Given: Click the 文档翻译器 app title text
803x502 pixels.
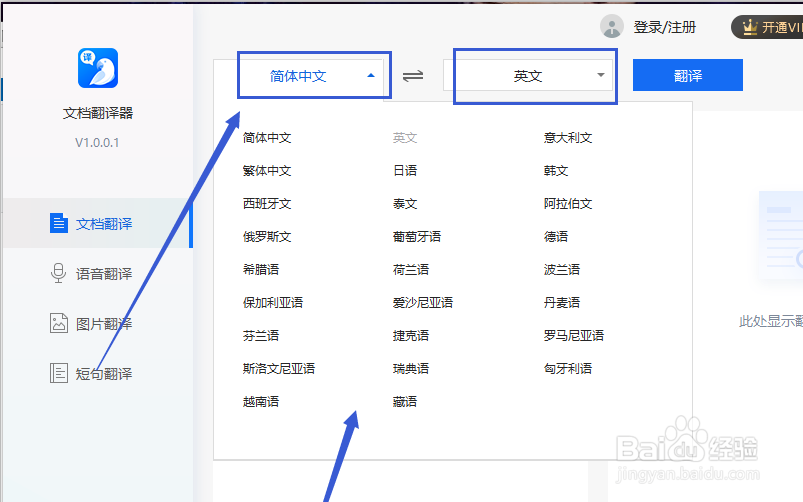Looking at the screenshot, I should (98, 113).
